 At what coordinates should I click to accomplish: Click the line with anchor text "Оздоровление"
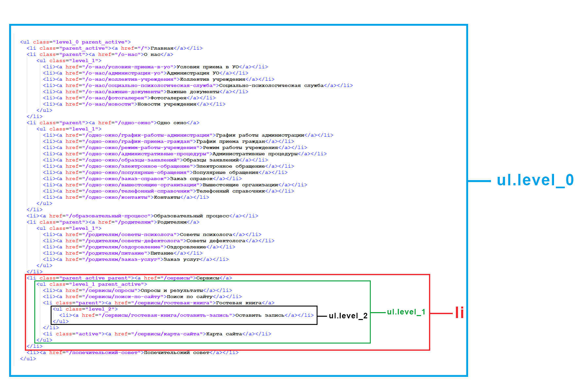139,247
